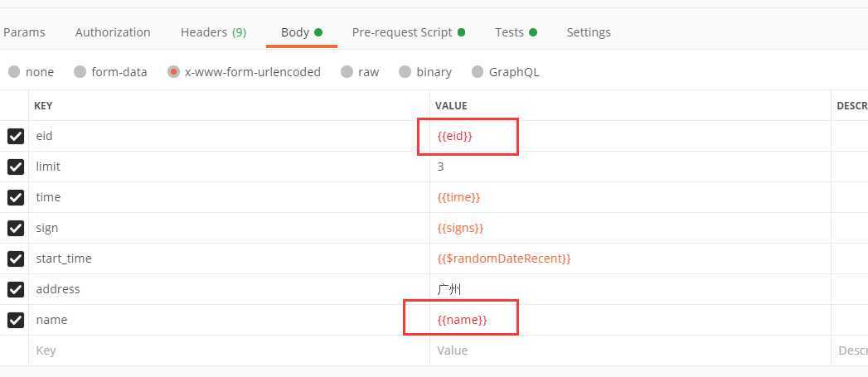Disable the limit parameter row

coord(16,167)
